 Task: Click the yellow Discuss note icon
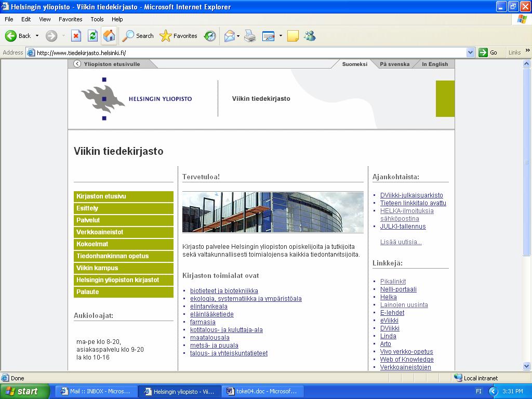(x=293, y=36)
